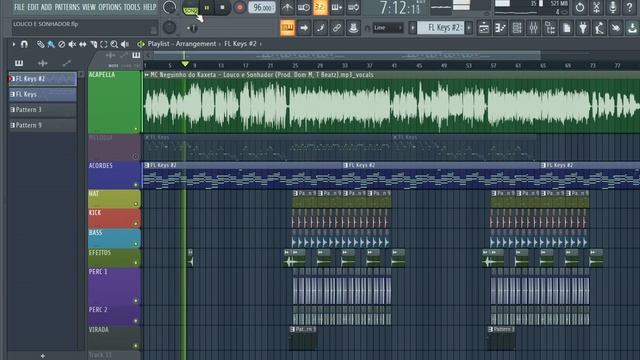Mute the EFEITOS track
The image size is (640, 360).
coord(136,263)
